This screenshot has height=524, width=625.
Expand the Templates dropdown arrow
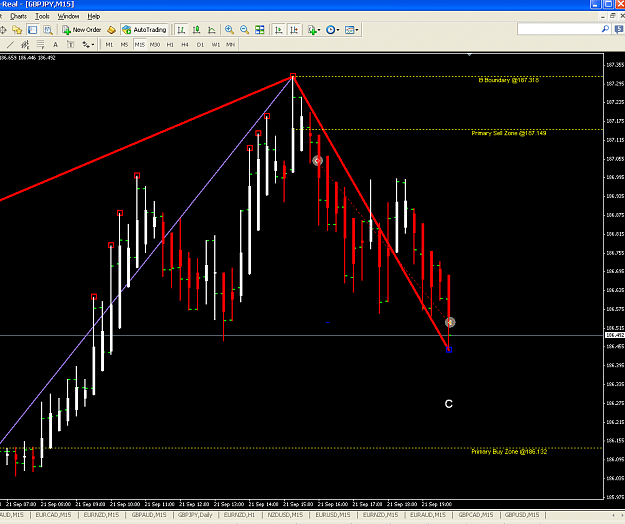(x=357, y=30)
